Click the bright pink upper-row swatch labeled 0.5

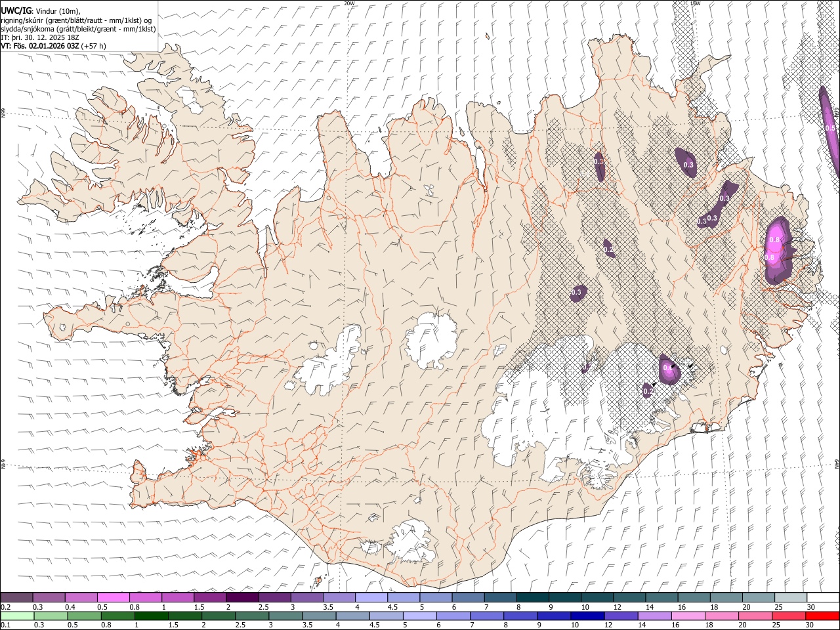coord(113,597)
